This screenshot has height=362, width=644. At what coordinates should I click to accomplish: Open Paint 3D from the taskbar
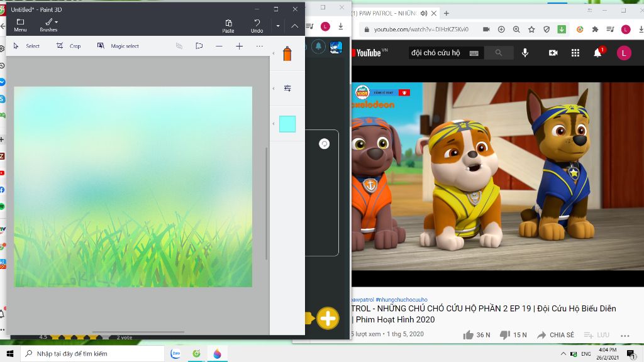[x=217, y=353]
